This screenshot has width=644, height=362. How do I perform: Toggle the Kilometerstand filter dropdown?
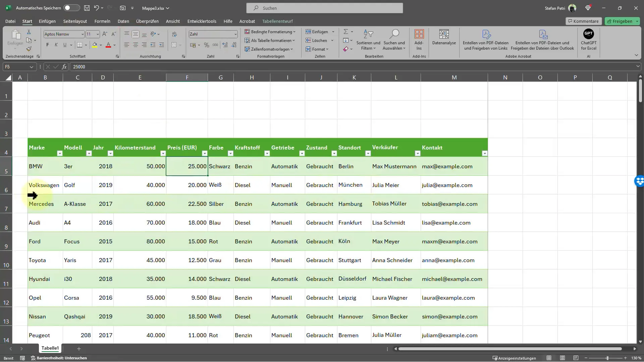coord(163,154)
